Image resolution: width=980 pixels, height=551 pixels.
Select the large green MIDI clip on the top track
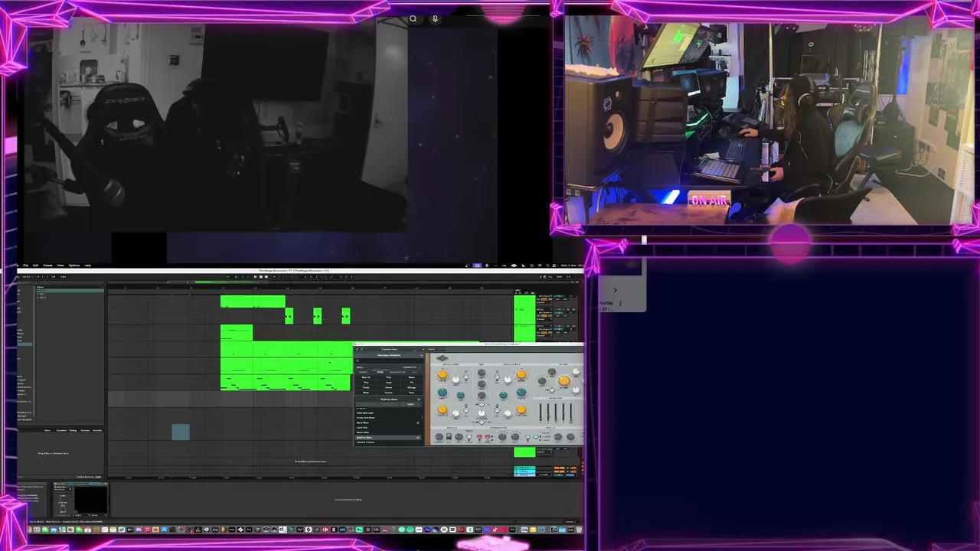click(253, 302)
